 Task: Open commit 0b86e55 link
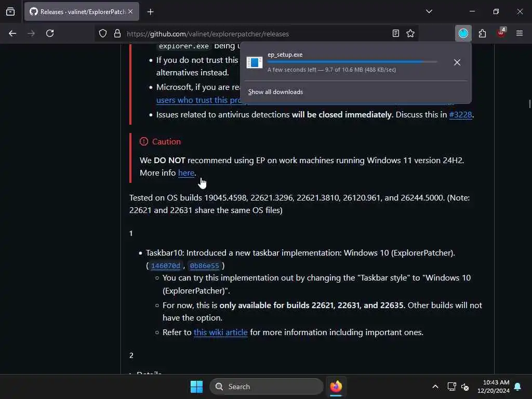point(205,265)
